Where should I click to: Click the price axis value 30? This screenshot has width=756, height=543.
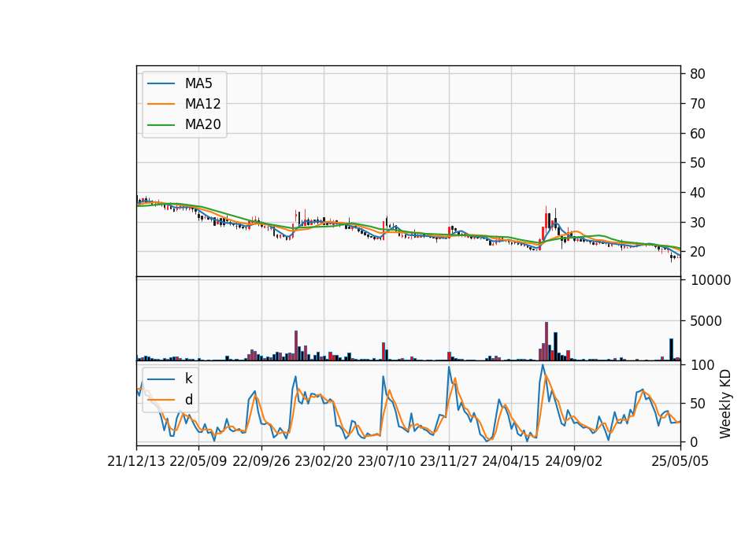point(698,223)
